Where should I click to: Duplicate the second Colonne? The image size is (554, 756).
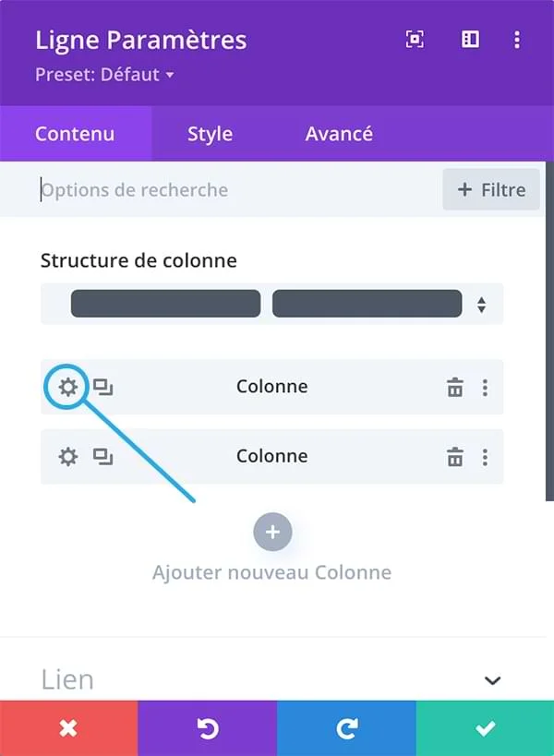[x=102, y=456]
